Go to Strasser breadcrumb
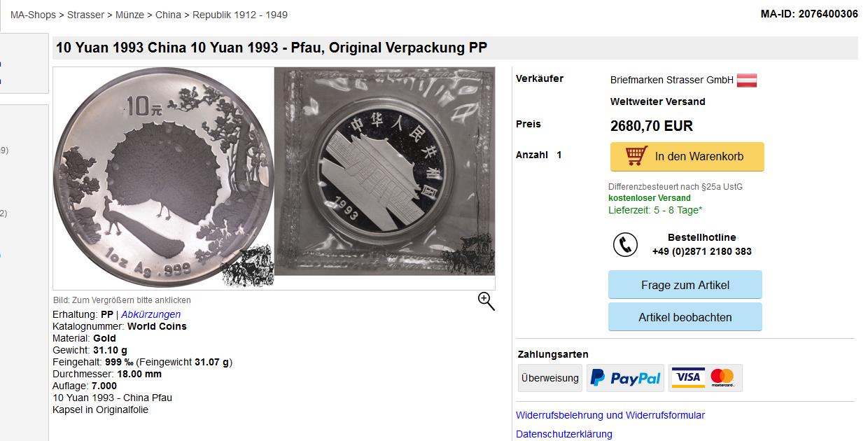Screen dimensions: 868x441 point(85,15)
